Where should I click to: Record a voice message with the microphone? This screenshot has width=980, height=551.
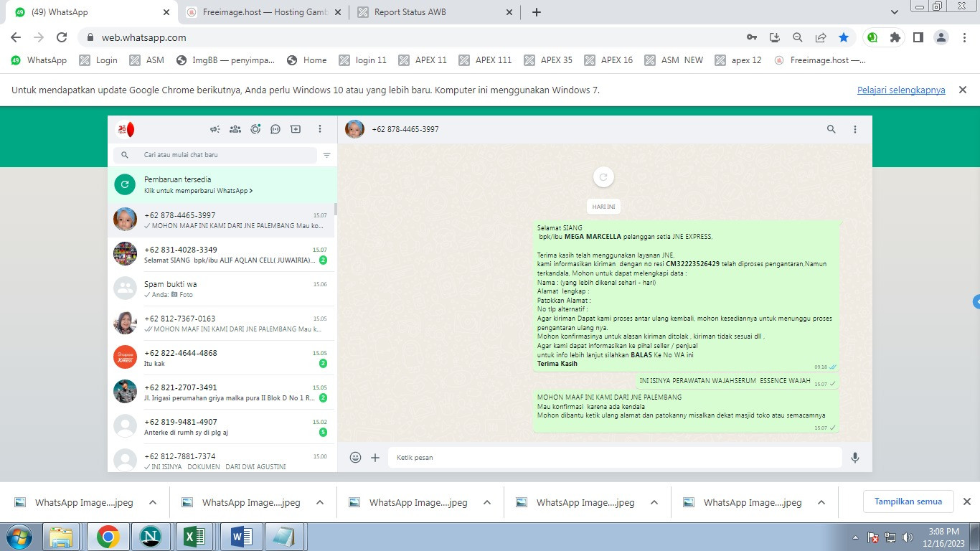855,457
